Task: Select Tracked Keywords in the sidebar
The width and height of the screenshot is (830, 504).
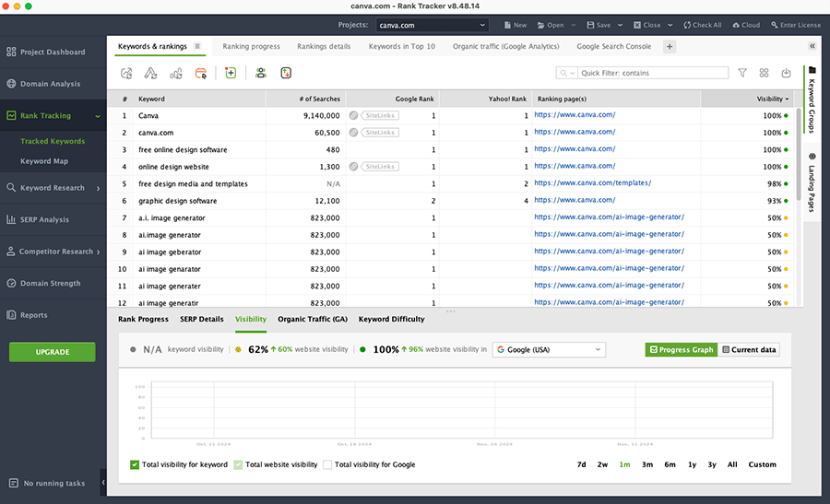Action: pos(53,141)
